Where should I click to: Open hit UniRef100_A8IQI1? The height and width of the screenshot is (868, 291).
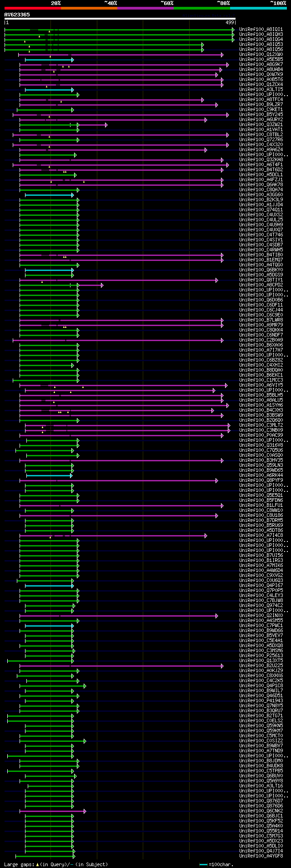(x=261, y=30)
